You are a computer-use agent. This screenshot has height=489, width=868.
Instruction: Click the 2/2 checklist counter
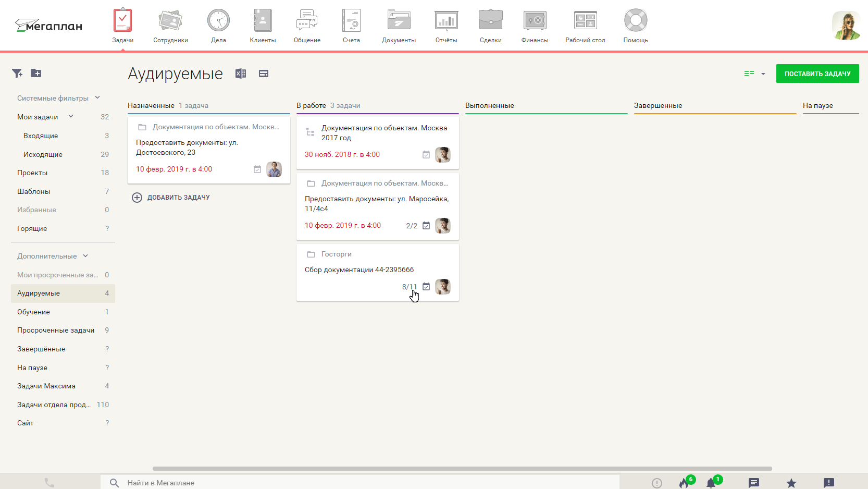pos(412,226)
